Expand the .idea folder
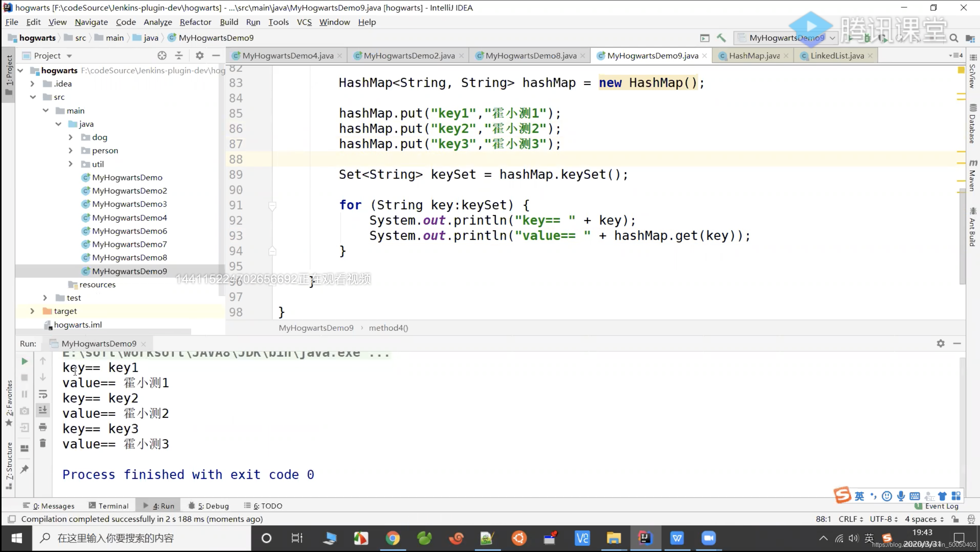This screenshot has width=980, height=552. pos(32,84)
